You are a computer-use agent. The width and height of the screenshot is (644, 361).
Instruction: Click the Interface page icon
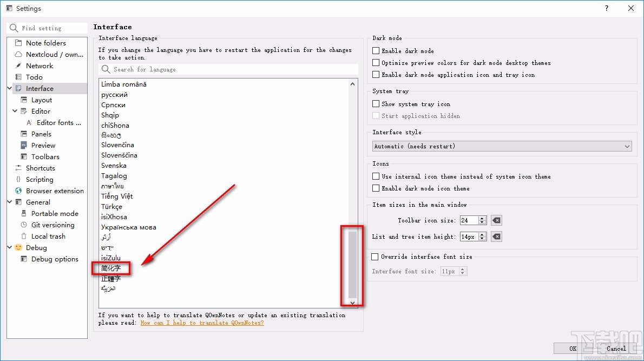(18, 88)
